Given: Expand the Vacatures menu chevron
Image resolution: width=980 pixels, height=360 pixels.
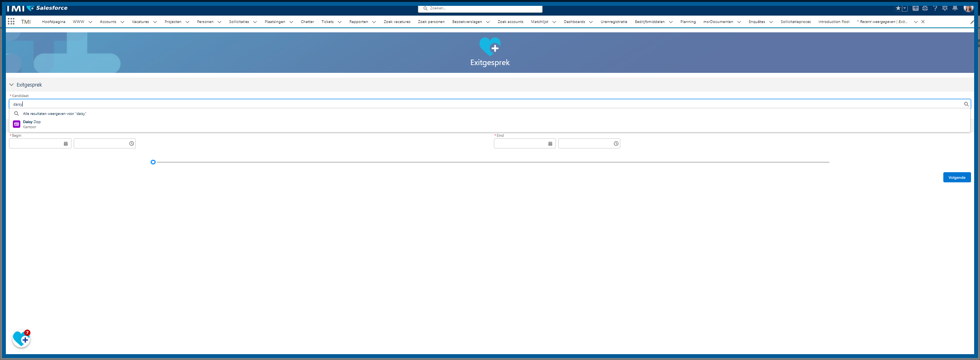Looking at the screenshot, I should click(x=155, y=22).
